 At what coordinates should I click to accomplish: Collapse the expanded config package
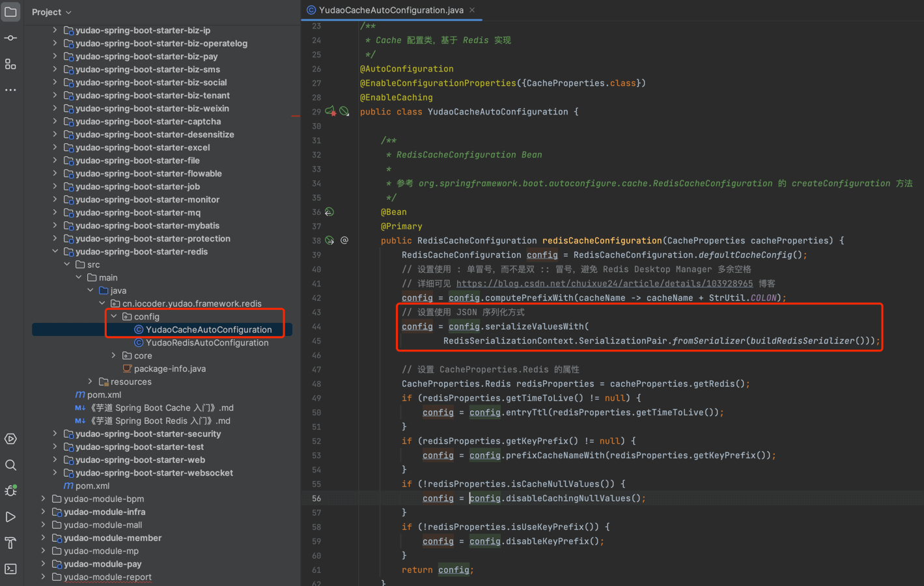tap(113, 316)
